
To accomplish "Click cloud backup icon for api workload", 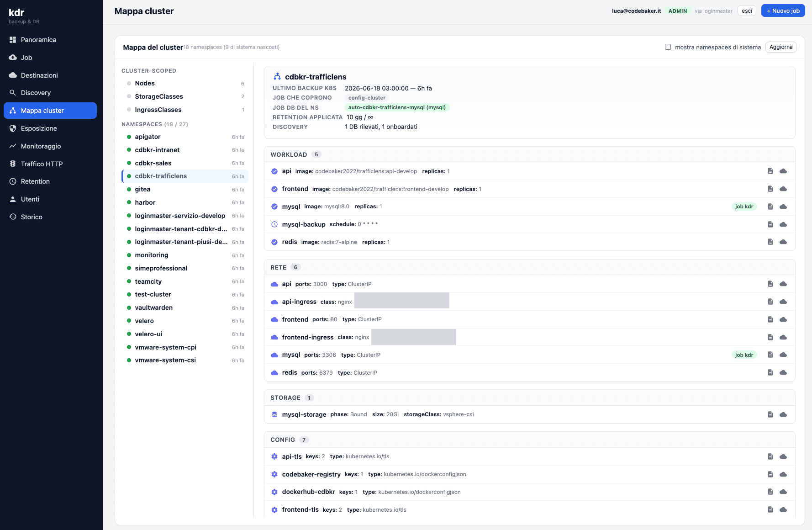I will click(x=783, y=171).
